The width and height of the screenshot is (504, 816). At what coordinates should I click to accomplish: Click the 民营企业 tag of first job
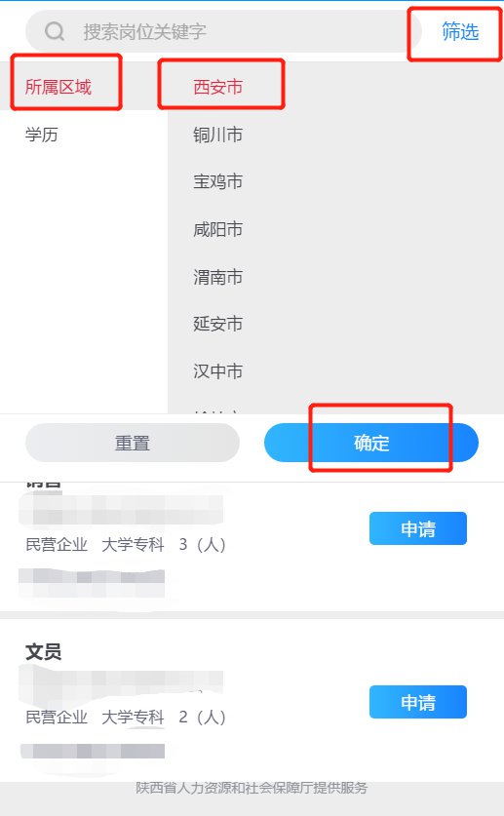57,544
